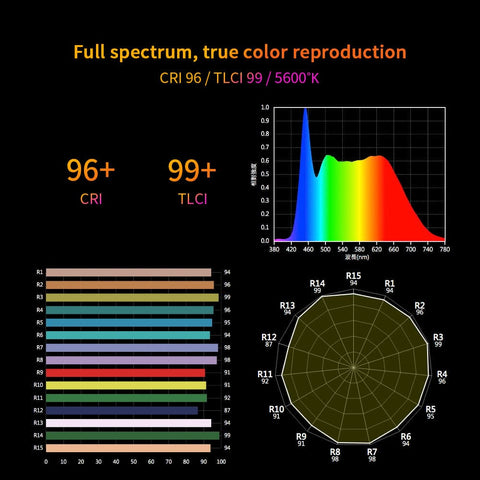Click the 100 tick on the bar chart axis

click(221, 462)
